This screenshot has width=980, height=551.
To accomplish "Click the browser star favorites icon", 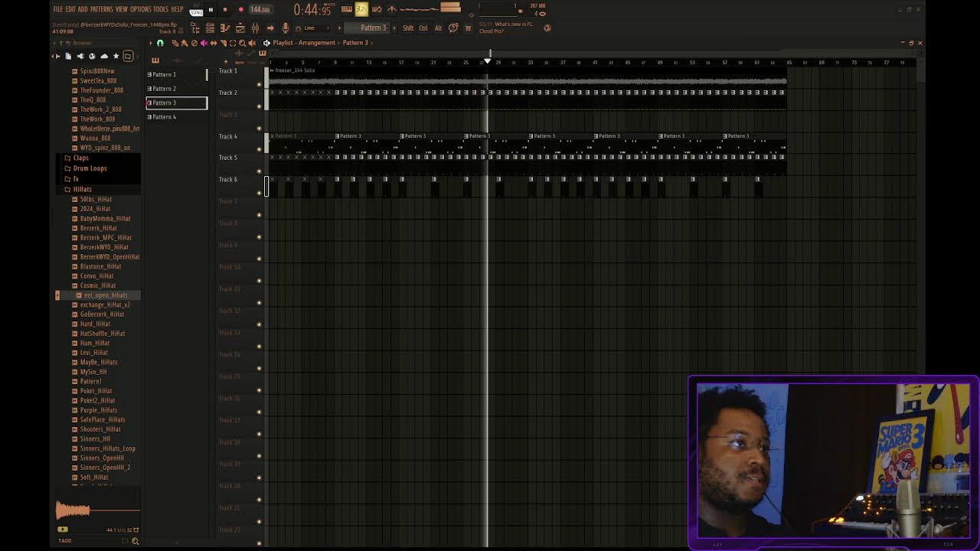I will pos(116,56).
